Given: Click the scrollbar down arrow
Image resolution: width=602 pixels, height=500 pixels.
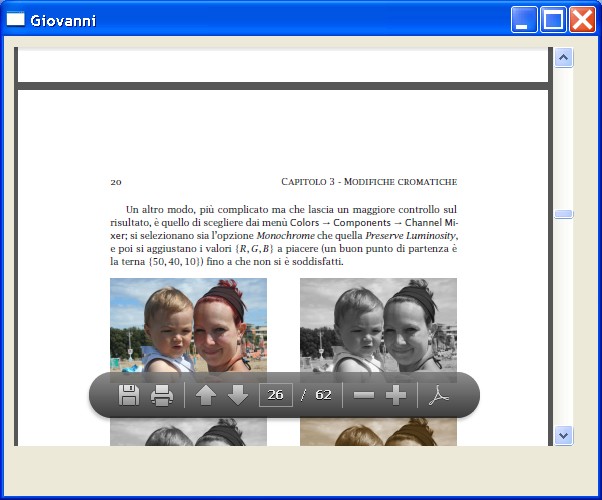Looking at the screenshot, I should pyautogui.click(x=563, y=435).
